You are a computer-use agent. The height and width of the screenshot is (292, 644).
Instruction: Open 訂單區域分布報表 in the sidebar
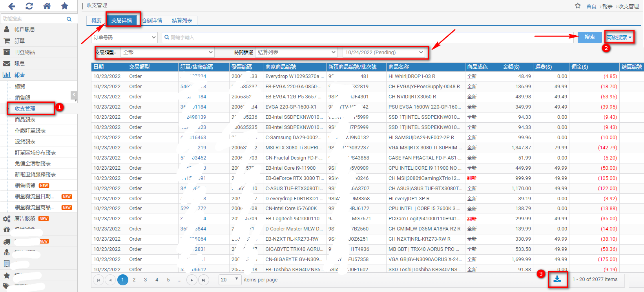(35, 152)
